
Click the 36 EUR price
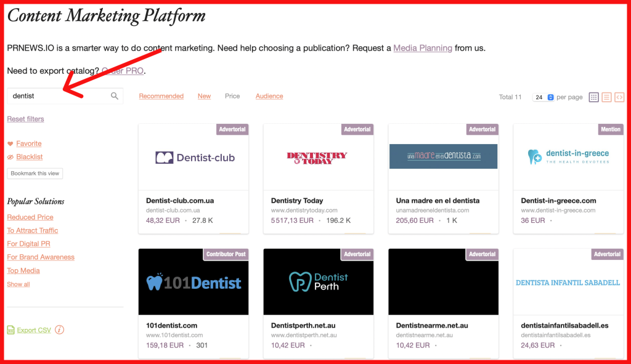click(x=533, y=220)
